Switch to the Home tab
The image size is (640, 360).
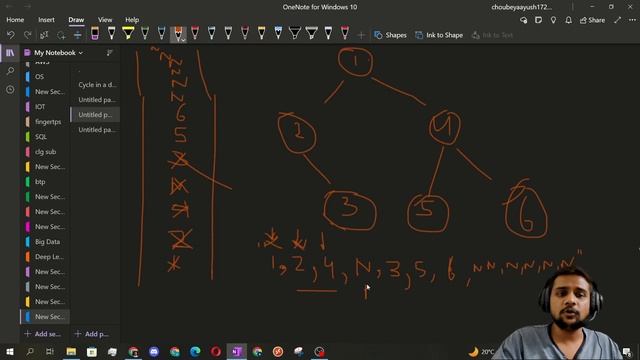15,20
